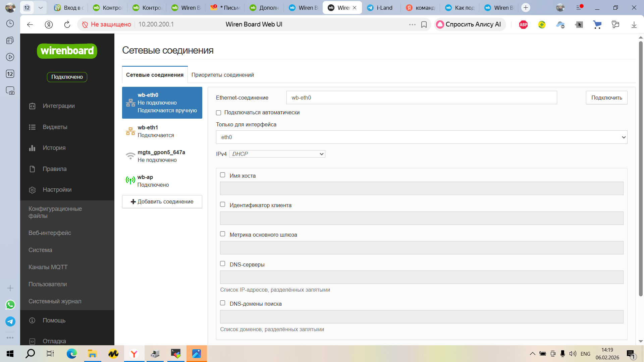This screenshot has width=644, height=362.
Task: Click the Настройки gear icon
Action: 32,190
